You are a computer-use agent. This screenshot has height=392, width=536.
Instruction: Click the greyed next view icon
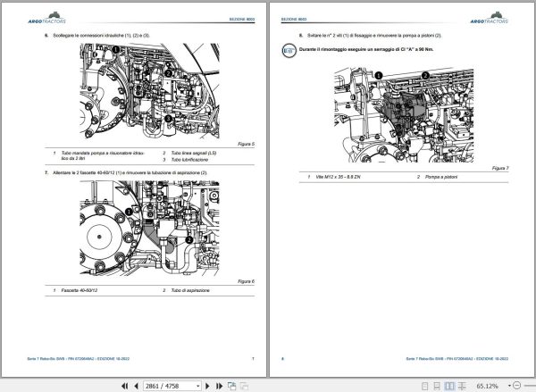244,386
